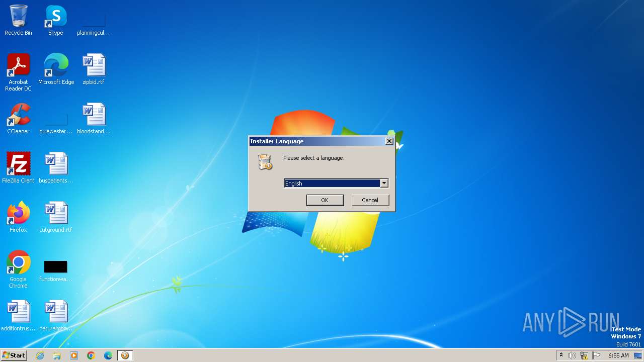The image size is (644, 362).
Task: Open Windows Explorer from taskbar
Action: [57, 355]
